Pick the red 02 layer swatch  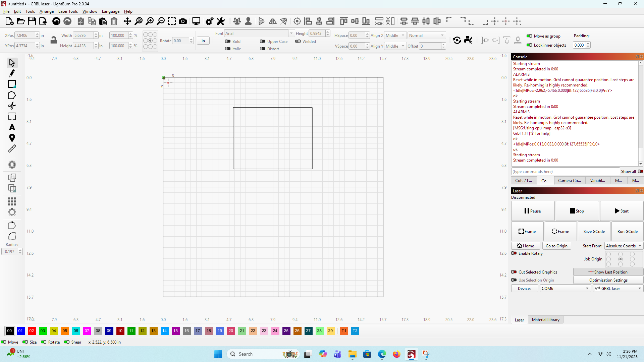point(32,331)
